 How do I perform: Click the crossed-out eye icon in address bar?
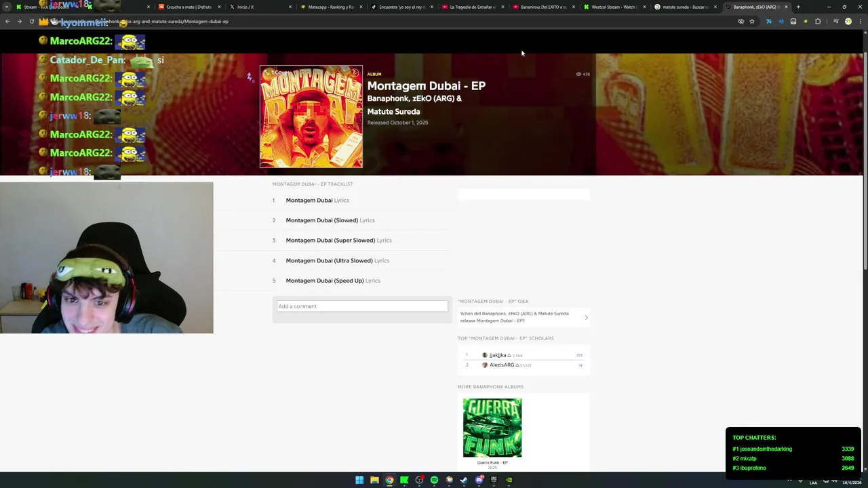coord(741,21)
